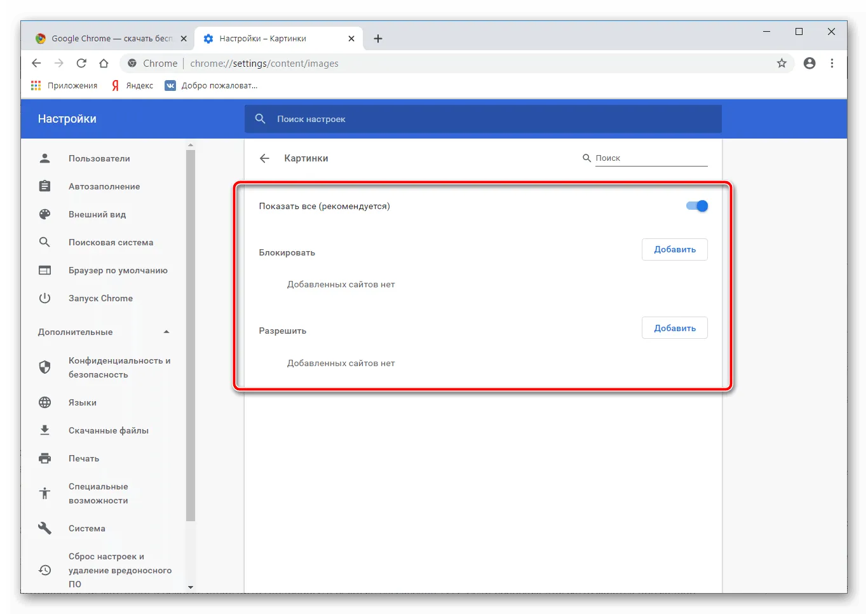Maximize the Chrome window

click(799, 31)
